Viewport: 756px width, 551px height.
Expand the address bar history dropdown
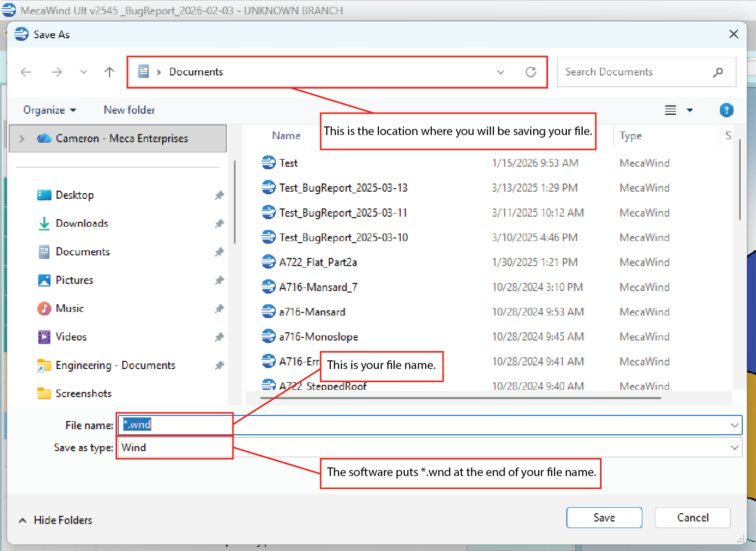501,72
